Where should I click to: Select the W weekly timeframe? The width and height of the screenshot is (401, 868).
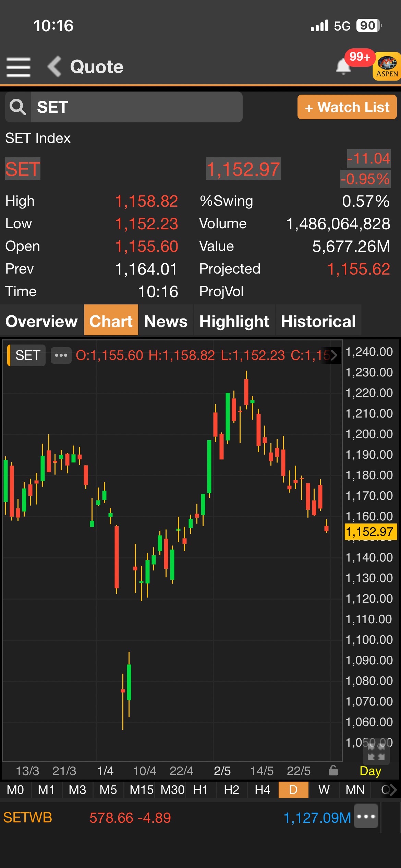[324, 790]
